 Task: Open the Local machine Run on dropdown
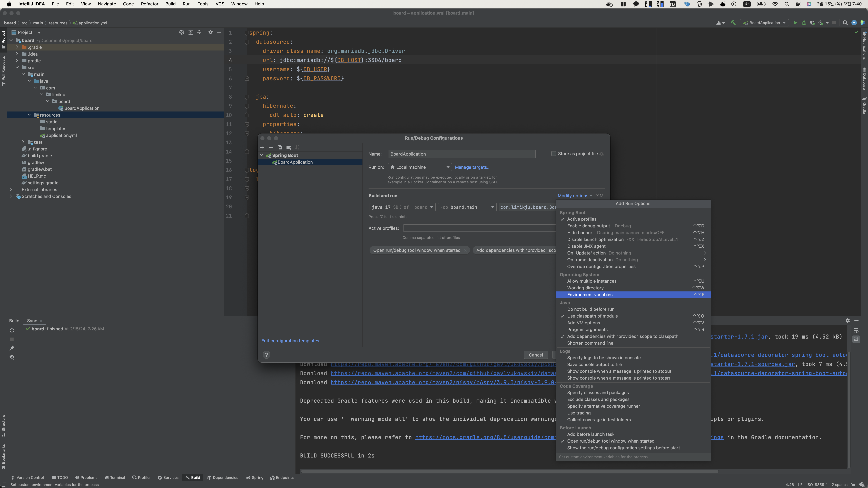(x=420, y=167)
